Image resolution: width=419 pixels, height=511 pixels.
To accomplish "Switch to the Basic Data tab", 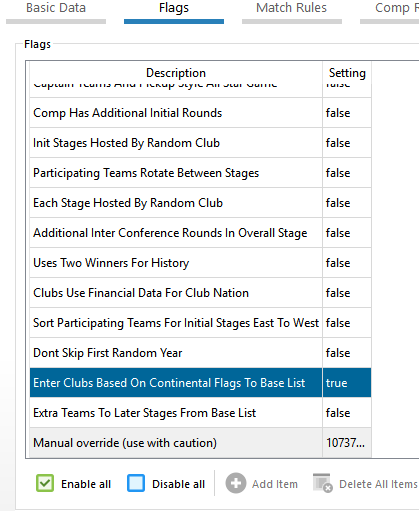I will 56,8.
